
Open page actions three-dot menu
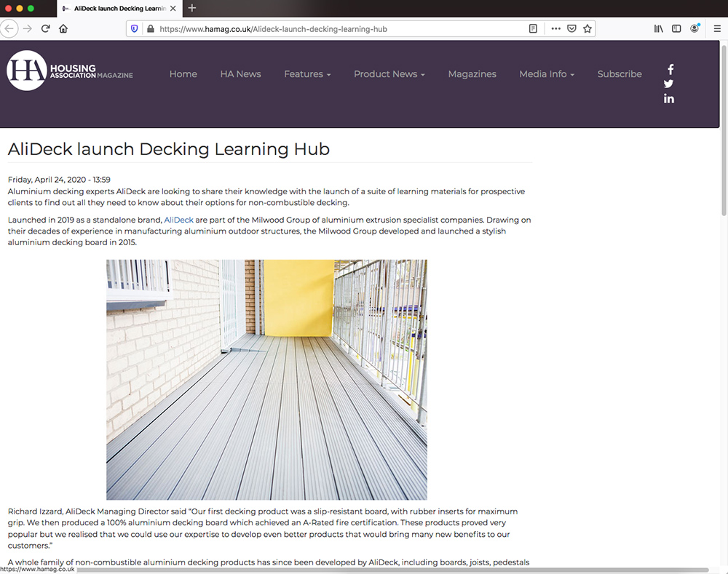point(555,29)
